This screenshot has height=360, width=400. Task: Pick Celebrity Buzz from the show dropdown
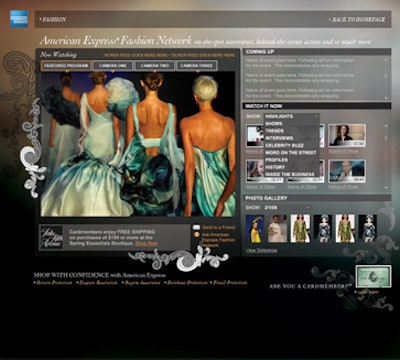(284, 145)
